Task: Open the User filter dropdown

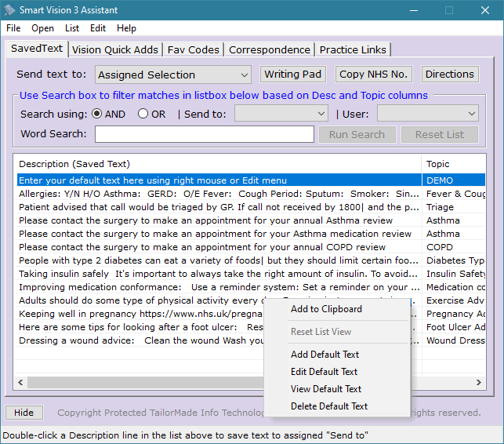Action: pos(428,114)
